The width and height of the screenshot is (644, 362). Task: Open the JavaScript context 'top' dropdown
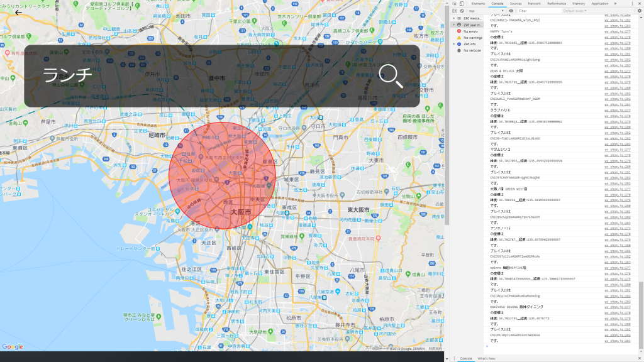coord(486,11)
